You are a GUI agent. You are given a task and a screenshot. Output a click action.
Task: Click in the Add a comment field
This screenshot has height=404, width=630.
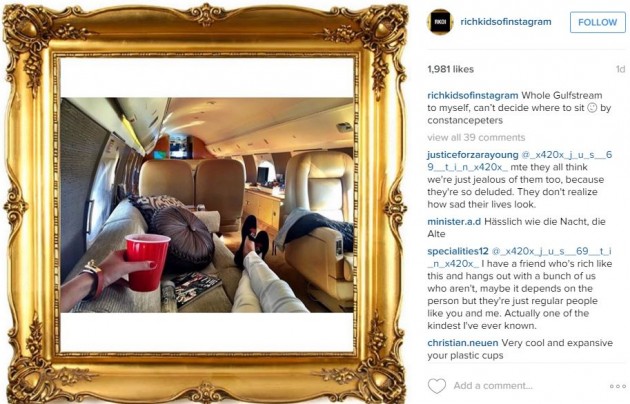(493, 386)
